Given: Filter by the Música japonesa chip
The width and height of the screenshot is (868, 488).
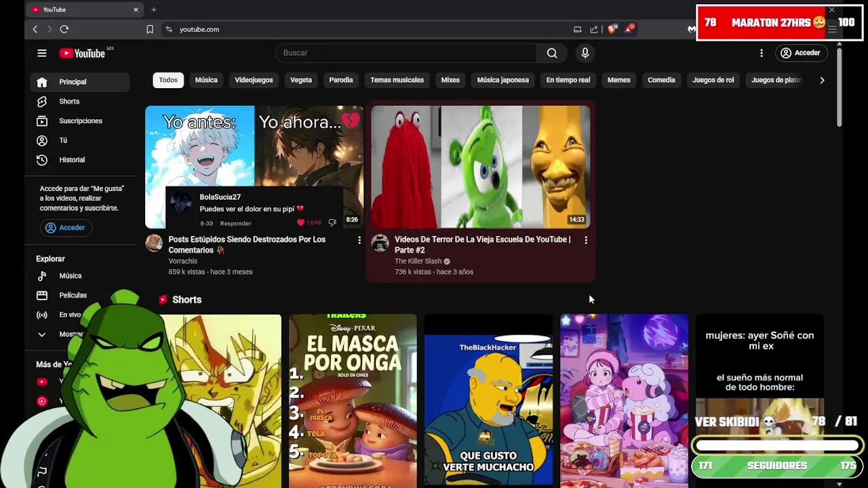Looking at the screenshot, I should point(502,80).
